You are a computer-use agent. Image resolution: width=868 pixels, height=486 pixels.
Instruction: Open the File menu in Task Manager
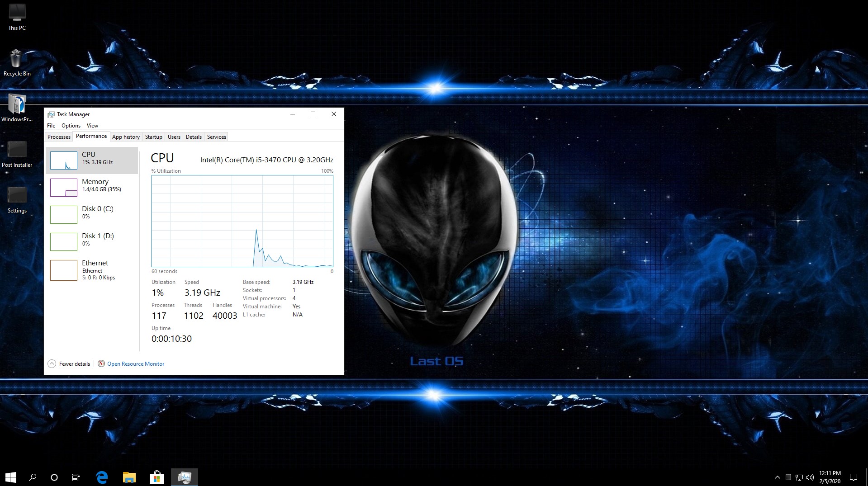point(51,126)
